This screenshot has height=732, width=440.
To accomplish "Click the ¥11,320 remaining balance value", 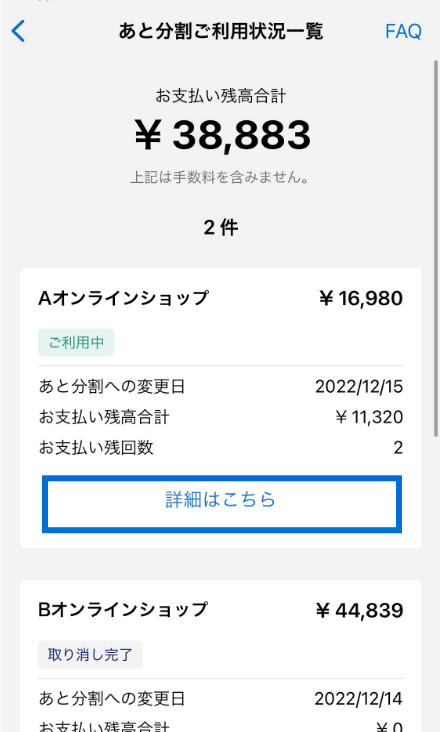I will (x=369, y=417).
